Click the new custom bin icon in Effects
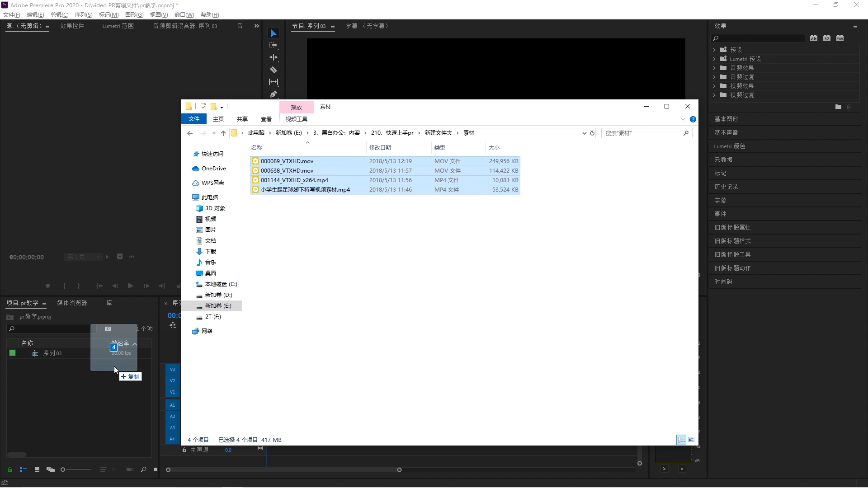The width and height of the screenshot is (868, 488). point(838,107)
